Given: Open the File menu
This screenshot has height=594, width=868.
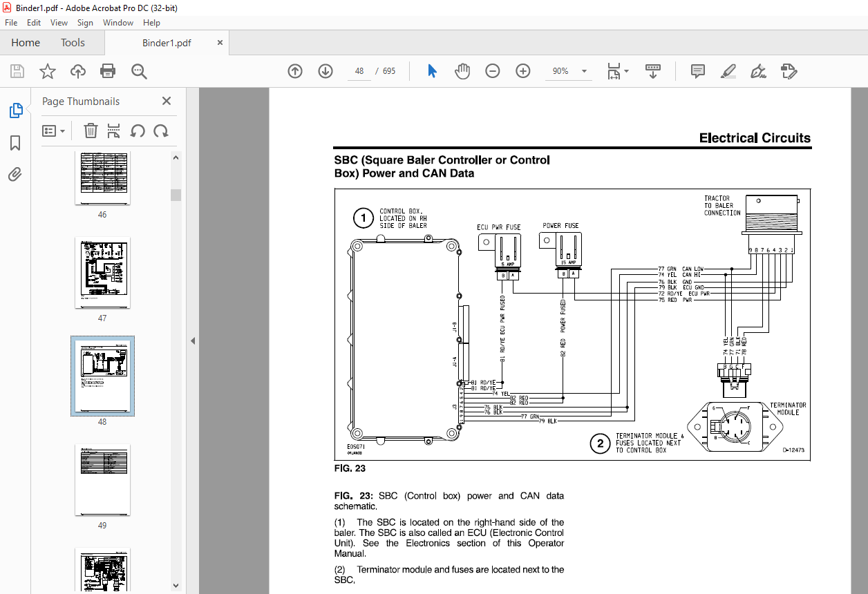Looking at the screenshot, I should pyautogui.click(x=11, y=23).
